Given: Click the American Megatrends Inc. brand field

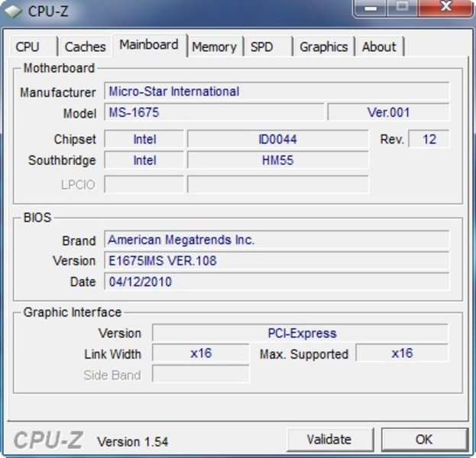Looking at the screenshot, I should pos(277,240).
